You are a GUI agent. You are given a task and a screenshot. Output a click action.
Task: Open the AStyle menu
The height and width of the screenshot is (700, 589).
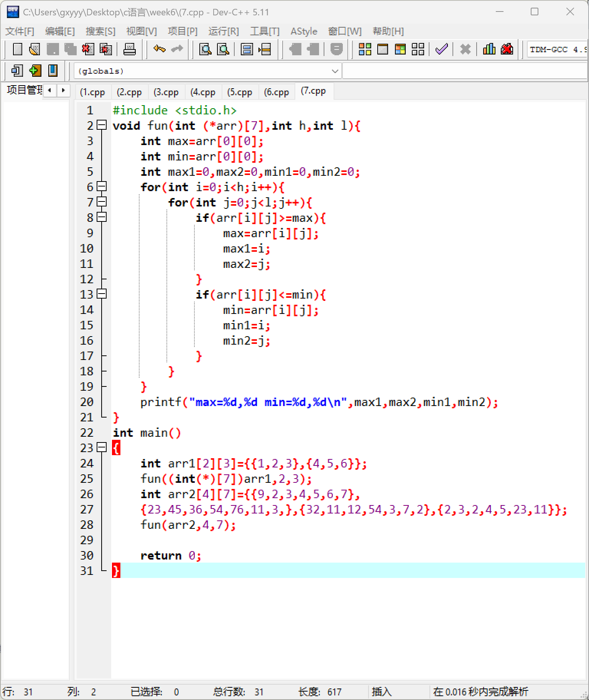pyautogui.click(x=304, y=31)
